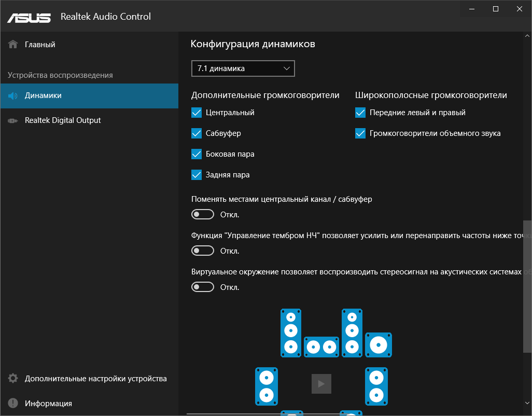Click the center speaker icon
The image size is (532, 416).
321,346
